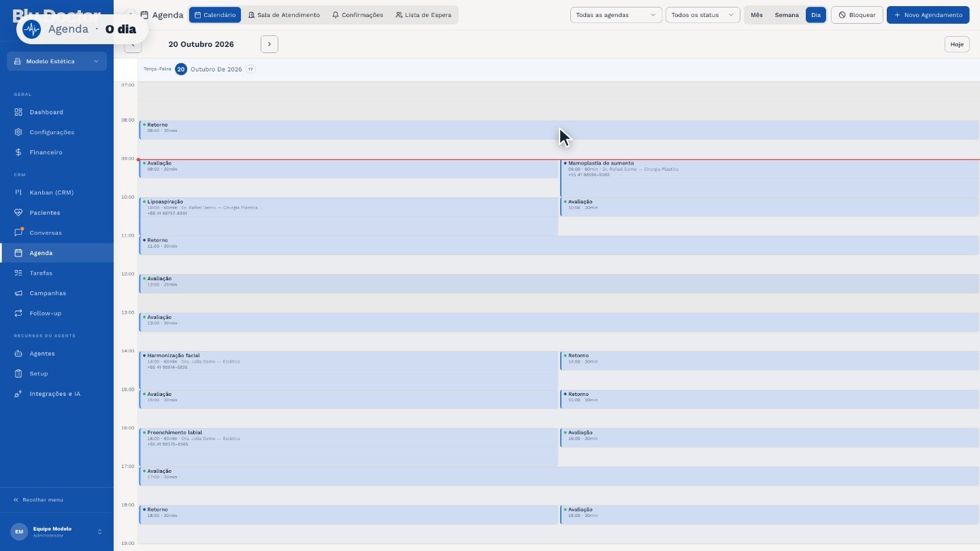Screen dimensions: 980x551
Task: Click the day number 20 badge
Action: 181,69
